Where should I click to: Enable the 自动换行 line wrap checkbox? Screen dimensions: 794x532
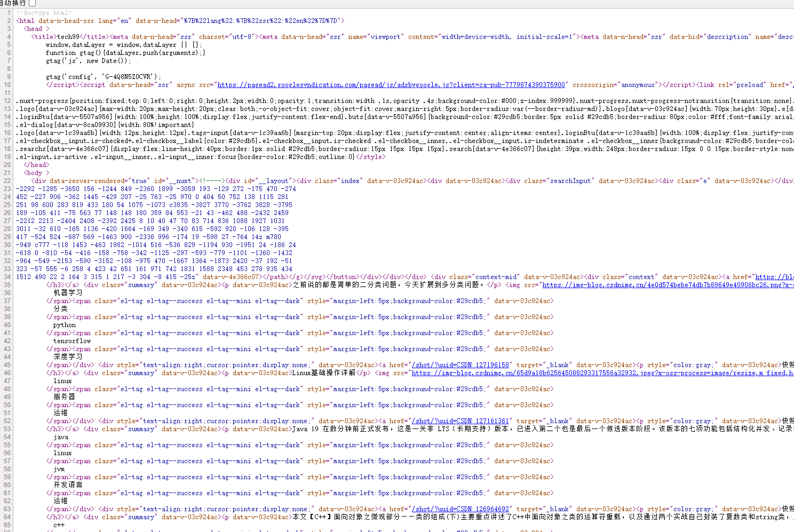click(33, 3)
